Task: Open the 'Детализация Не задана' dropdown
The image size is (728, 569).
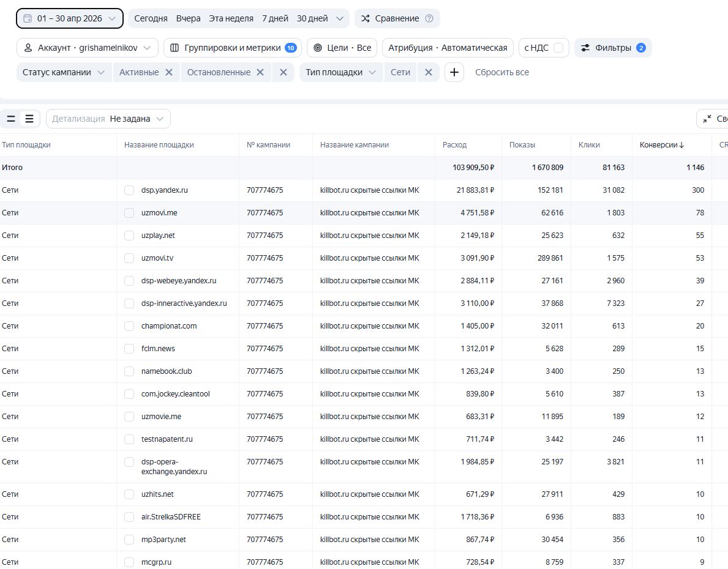Action: [108, 119]
